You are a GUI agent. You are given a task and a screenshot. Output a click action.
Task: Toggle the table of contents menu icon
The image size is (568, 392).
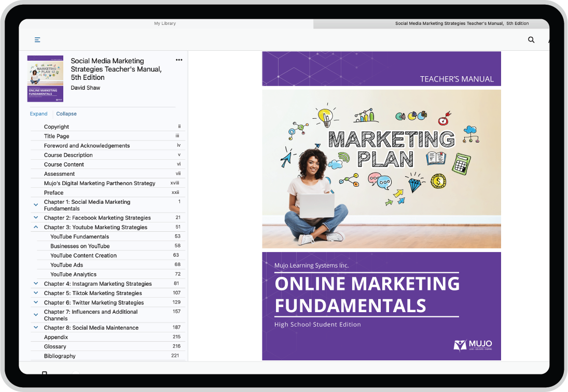[37, 40]
